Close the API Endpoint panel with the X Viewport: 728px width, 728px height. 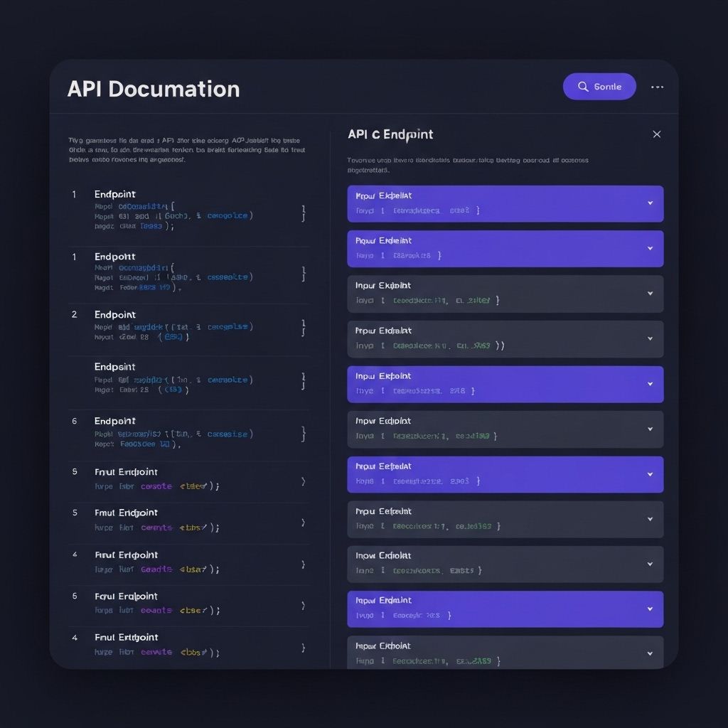point(656,134)
